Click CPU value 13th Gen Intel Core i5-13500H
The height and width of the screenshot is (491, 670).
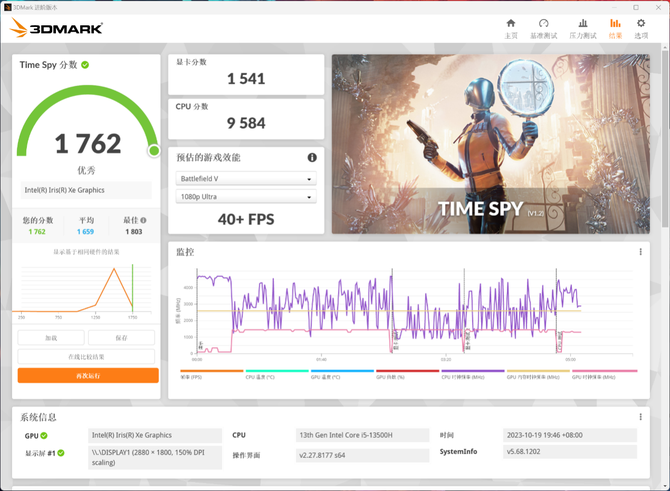(362, 435)
